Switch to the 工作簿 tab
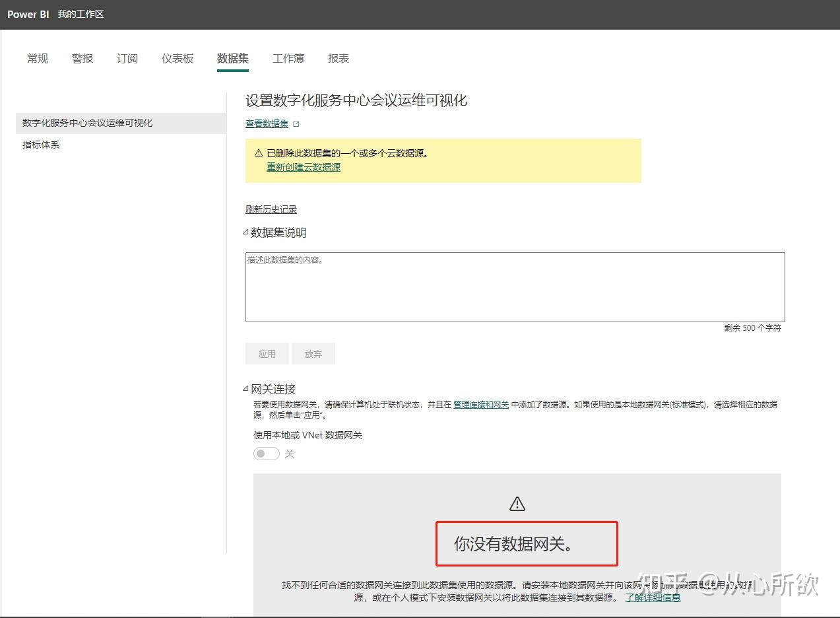 coord(288,58)
